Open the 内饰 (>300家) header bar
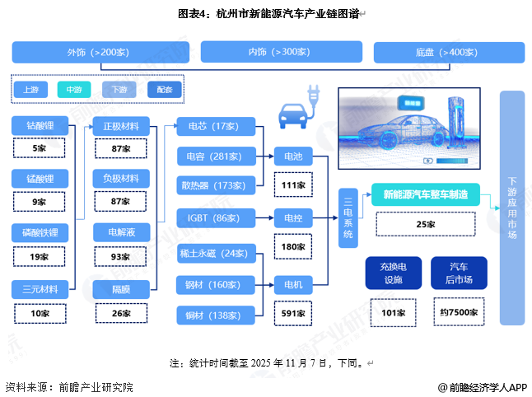The height and width of the screenshot is (397, 532). tap(279, 53)
